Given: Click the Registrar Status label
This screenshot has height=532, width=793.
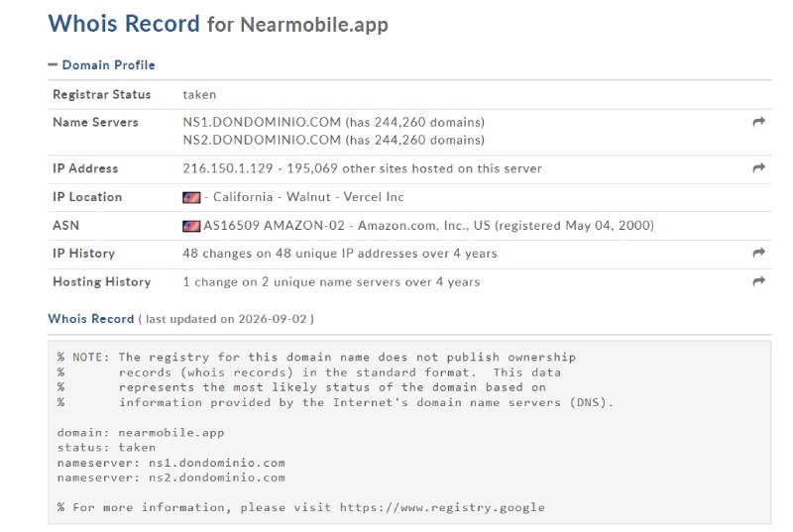Looking at the screenshot, I should (x=102, y=94).
